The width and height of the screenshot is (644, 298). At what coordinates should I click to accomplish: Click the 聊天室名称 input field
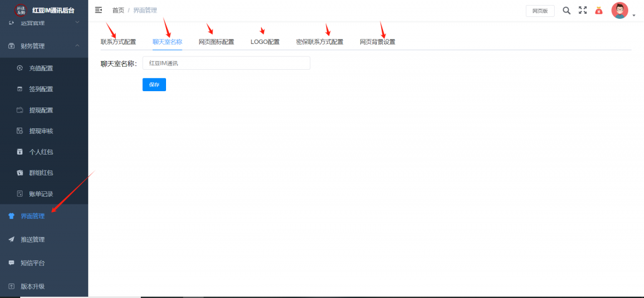click(x=226, y=63)
